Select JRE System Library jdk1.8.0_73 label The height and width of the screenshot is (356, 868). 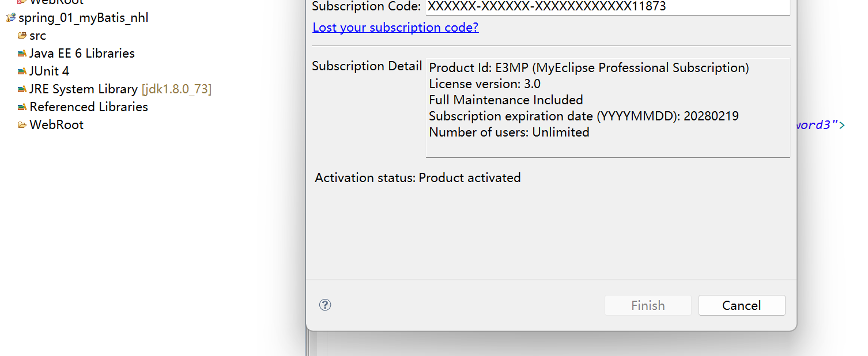120,89
